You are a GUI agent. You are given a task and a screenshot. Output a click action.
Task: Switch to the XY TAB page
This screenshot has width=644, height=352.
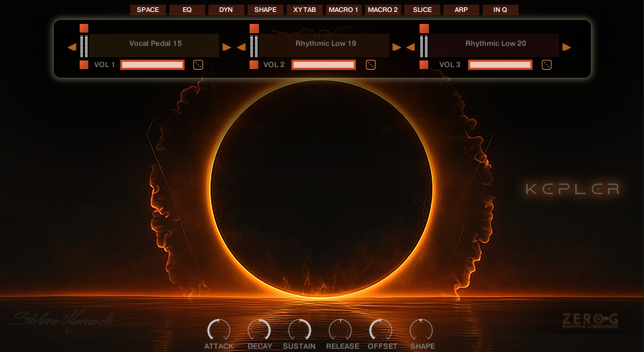pos(304,10)
